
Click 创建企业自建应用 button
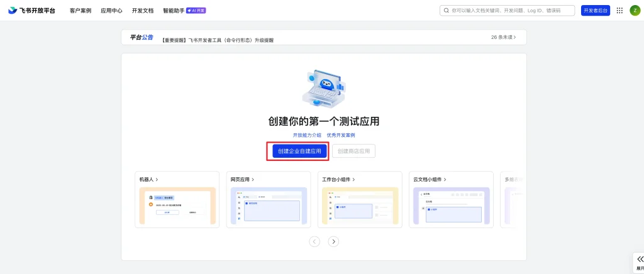pos(299,151)
